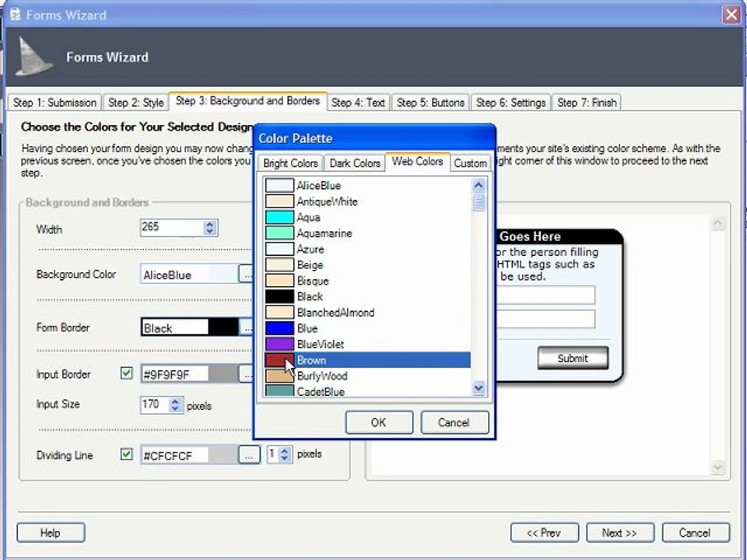Click the Help button
The image size is (747, 560).
pos(51,532)
